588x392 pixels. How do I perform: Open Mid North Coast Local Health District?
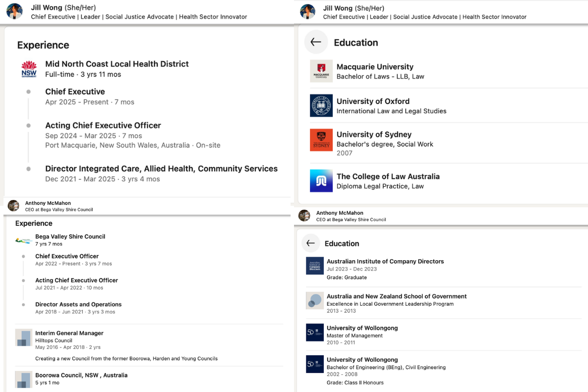coord(117,64)
